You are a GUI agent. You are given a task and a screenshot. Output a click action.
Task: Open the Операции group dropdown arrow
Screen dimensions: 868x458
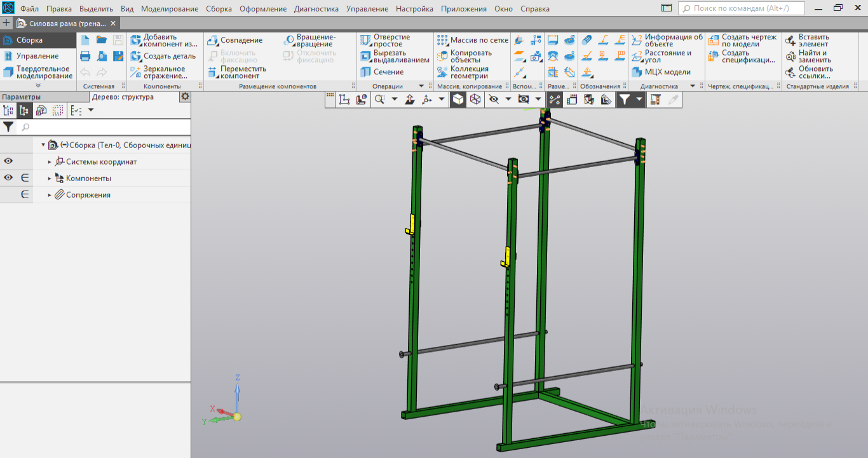click(421, 86)
